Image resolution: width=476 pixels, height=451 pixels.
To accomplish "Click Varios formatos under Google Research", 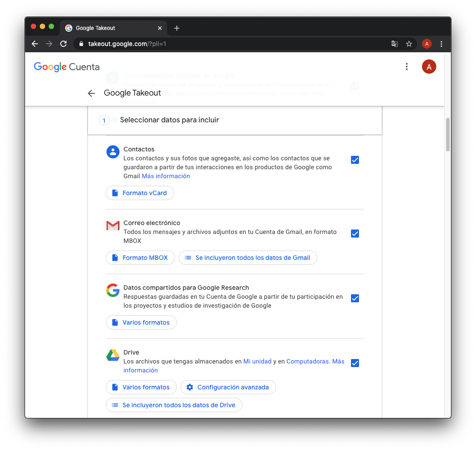I will (141, 322).
